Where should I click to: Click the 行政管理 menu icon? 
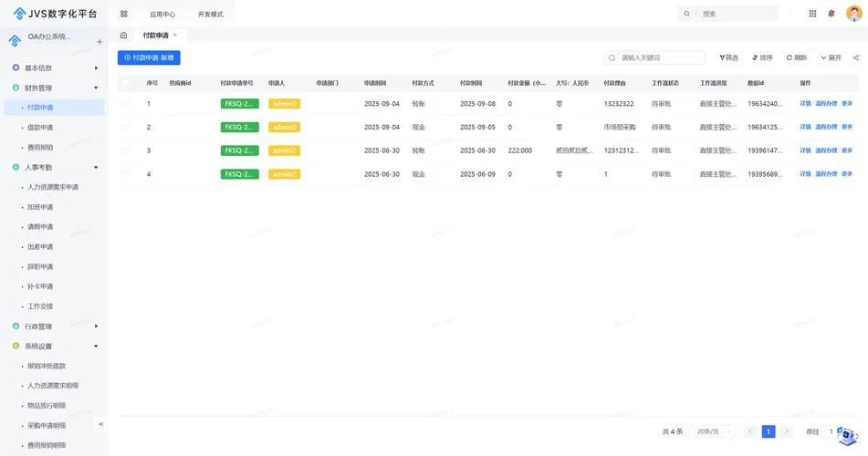(x=16, y=326)
